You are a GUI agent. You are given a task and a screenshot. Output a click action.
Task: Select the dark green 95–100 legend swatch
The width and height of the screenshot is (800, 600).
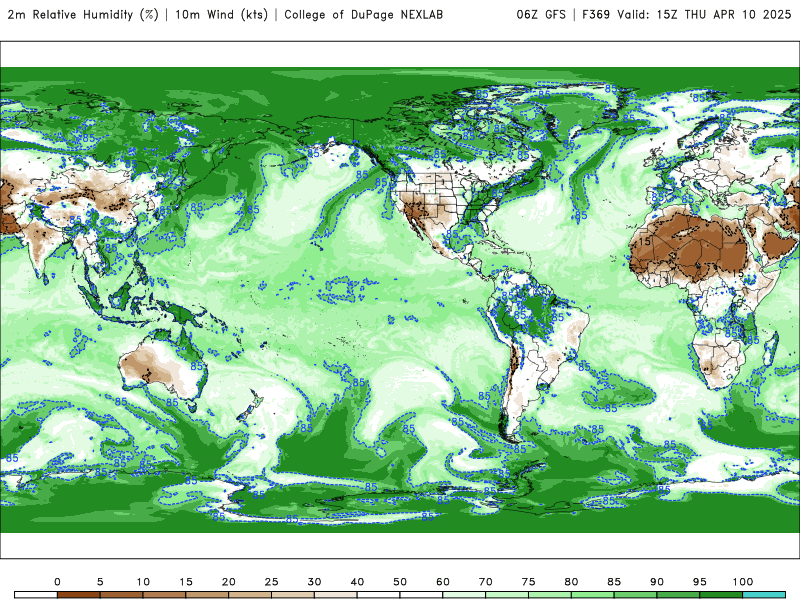pos(721,595)
